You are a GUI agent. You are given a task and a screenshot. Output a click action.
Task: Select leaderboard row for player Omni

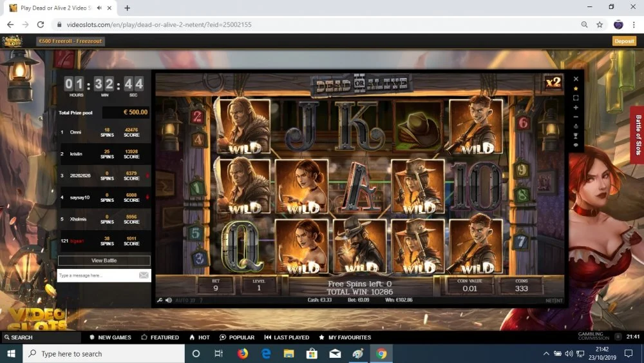click(104, 132)
